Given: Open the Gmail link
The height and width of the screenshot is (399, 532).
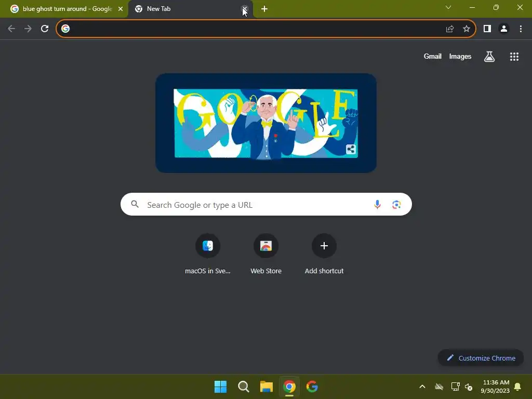Looking at the screenshot, I should [433, 56].
